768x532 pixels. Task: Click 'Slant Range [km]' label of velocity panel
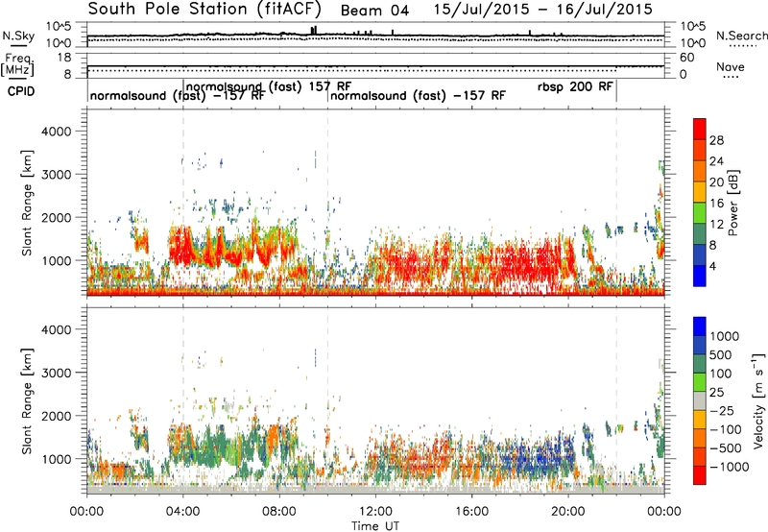tap(27, 400)
